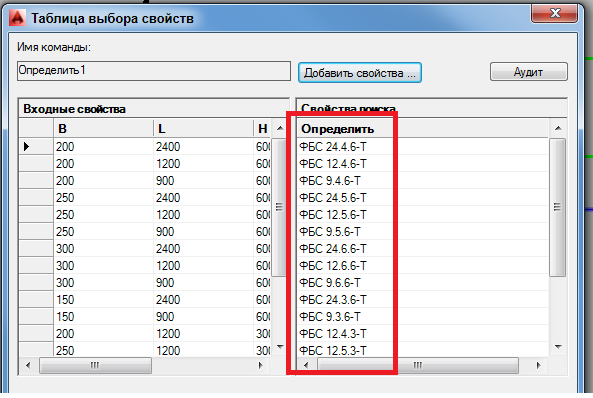This screenshot has height=398, width=593.
Task: Click B value 300 in ФБС 24.6.6-Т row
Action: point(103,249)
